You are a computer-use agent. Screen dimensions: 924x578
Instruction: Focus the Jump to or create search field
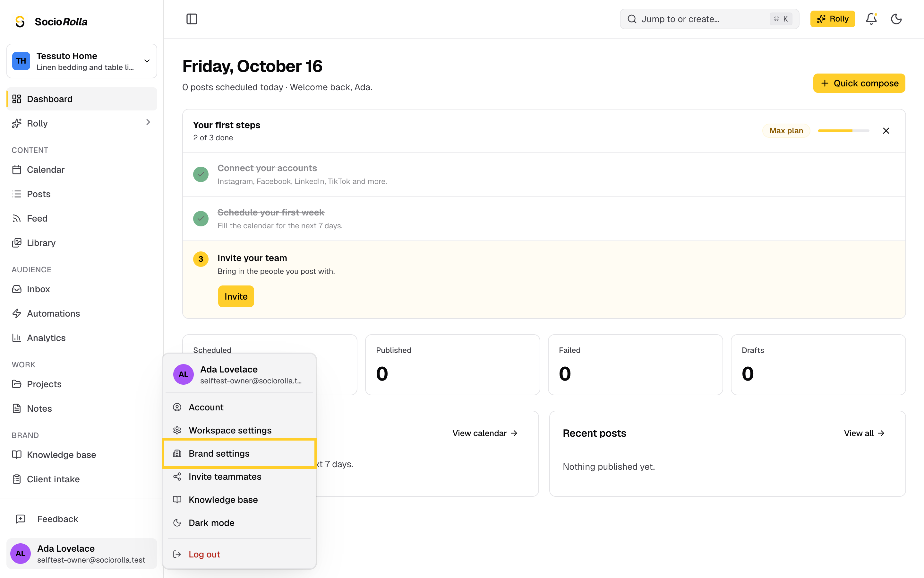click(x=709, y=19)
